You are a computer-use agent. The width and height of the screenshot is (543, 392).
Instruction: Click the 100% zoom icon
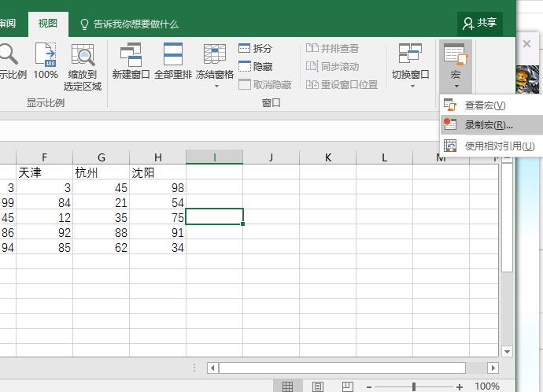(x=46, y=55)
